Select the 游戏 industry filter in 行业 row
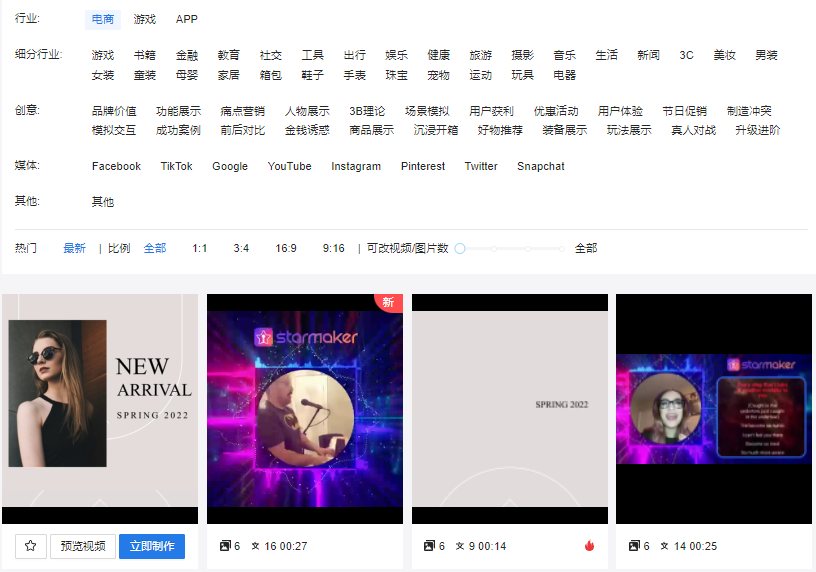Image resolution: width=816 pixels, height=572 pixels. [144, 19]
